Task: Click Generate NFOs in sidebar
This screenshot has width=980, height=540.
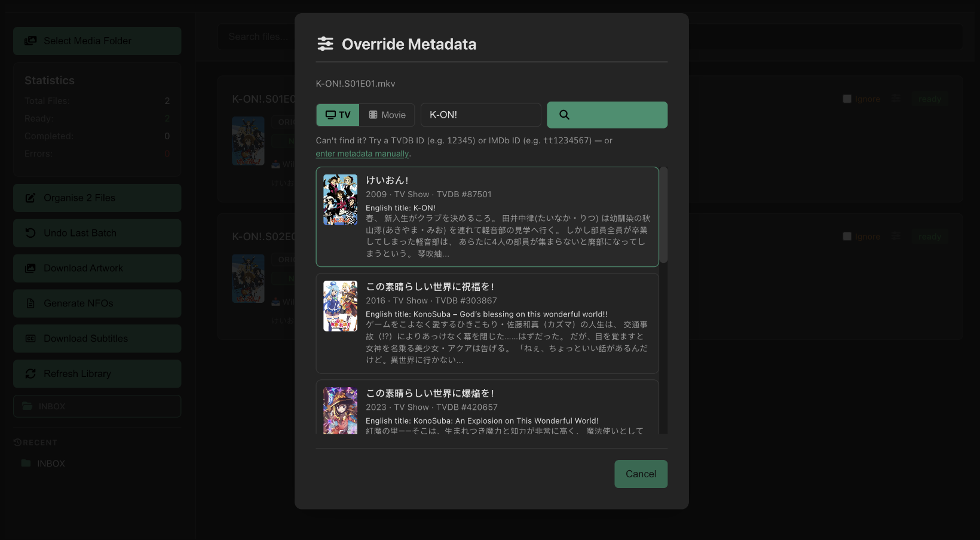Action: coord(97,303)
